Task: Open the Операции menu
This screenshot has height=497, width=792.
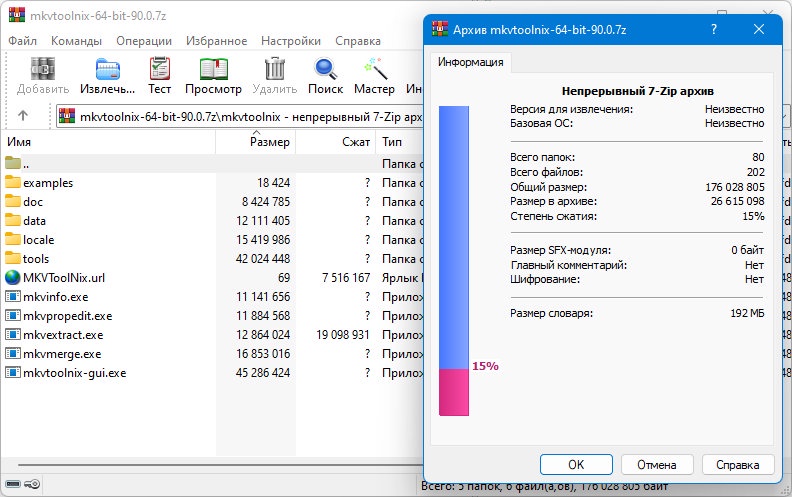Action: (x=144, y=41)
